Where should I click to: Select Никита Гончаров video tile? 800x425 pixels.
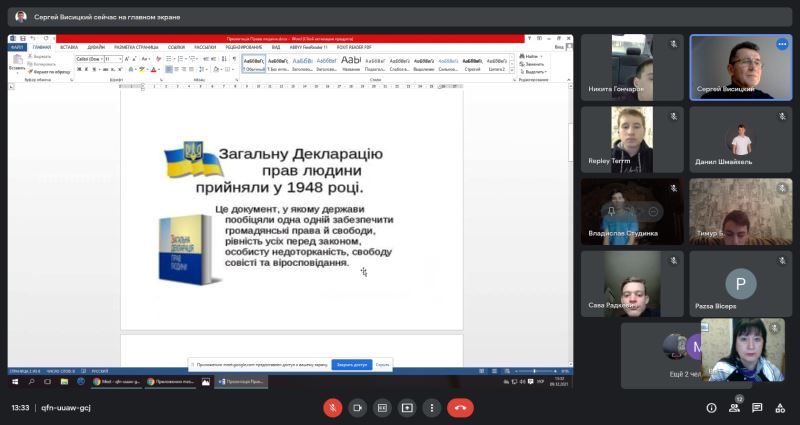coord(632,67)
